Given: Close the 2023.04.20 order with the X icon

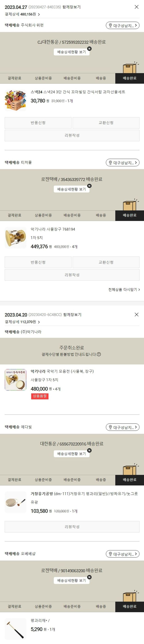Looking at the screenshot, I should point(137,315).
